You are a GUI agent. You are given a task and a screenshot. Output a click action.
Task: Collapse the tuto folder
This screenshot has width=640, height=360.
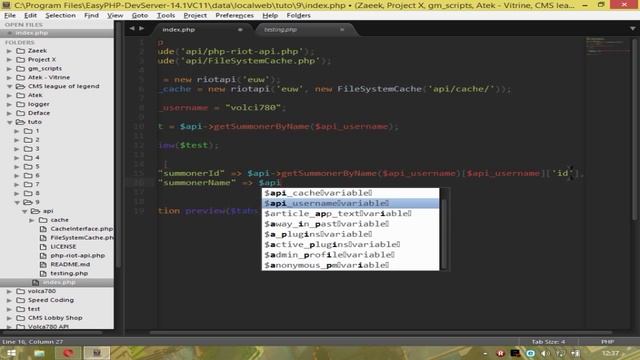pyautogui.click(x=9, y=122)
